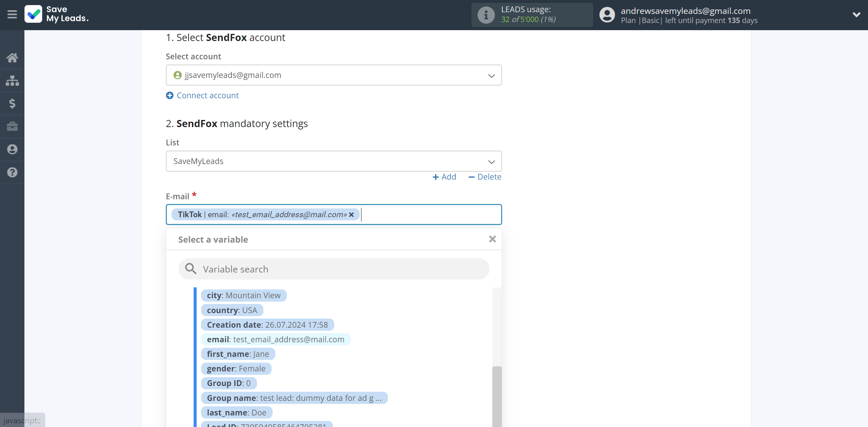Open the hamburger menu

click(12, 15)
